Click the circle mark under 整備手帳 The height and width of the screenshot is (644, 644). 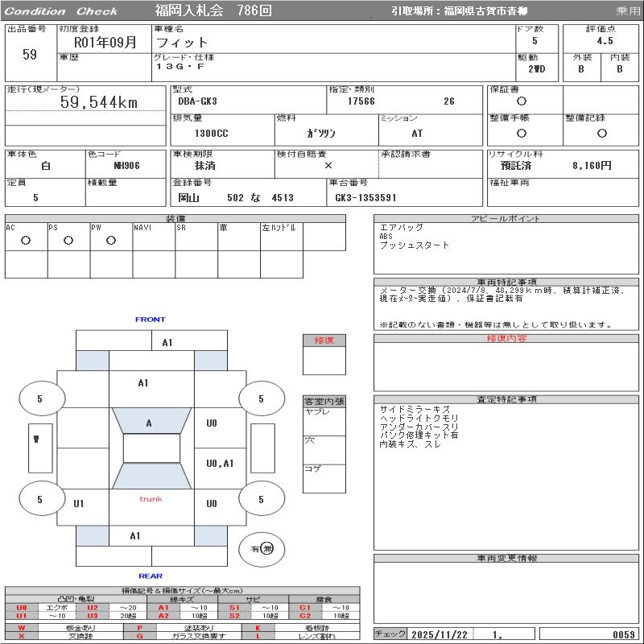click(x=522, y=133)
